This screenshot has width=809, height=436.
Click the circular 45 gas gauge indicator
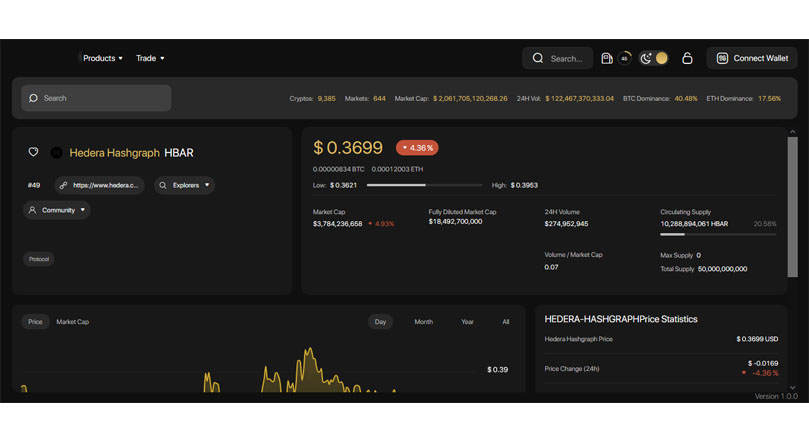click(624, 58)
